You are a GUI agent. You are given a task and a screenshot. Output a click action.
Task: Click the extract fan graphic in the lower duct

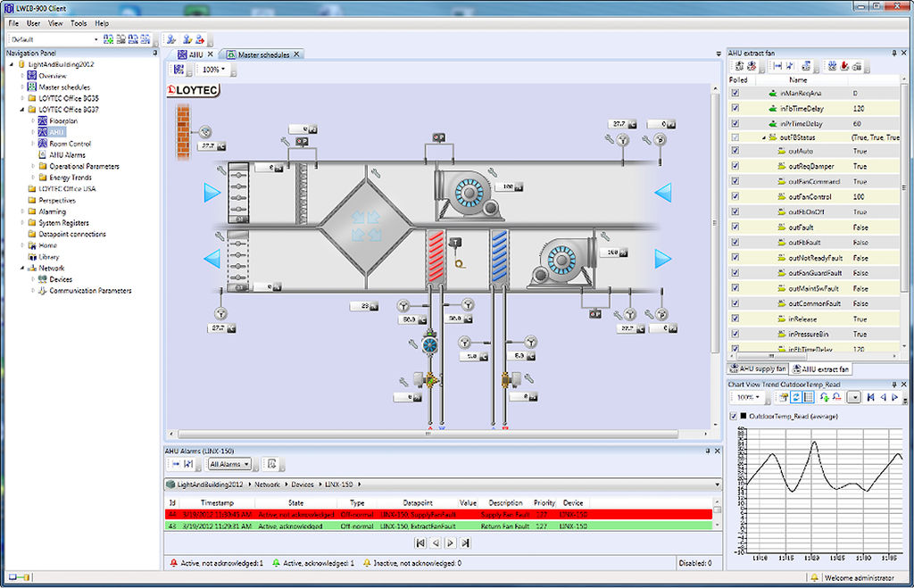pos(561,260)
